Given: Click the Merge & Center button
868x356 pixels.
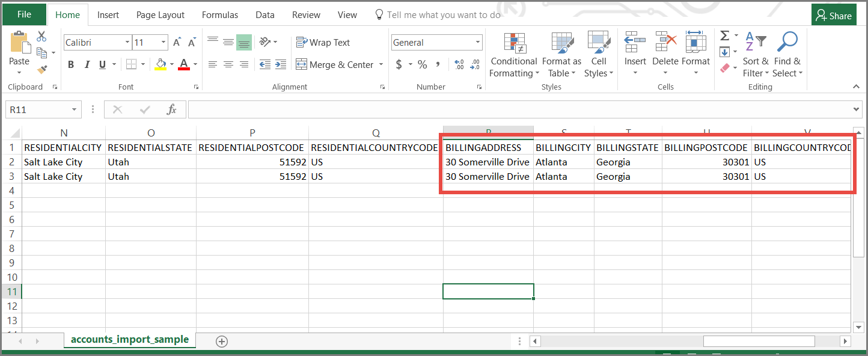Looking at the screenshot, I should coord(340,65).
